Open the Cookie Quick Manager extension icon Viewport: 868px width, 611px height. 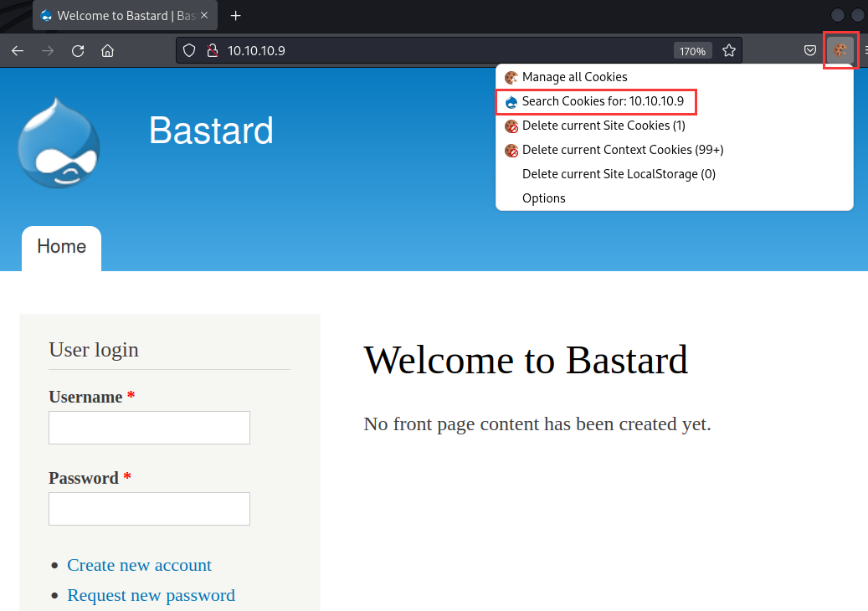840,50
